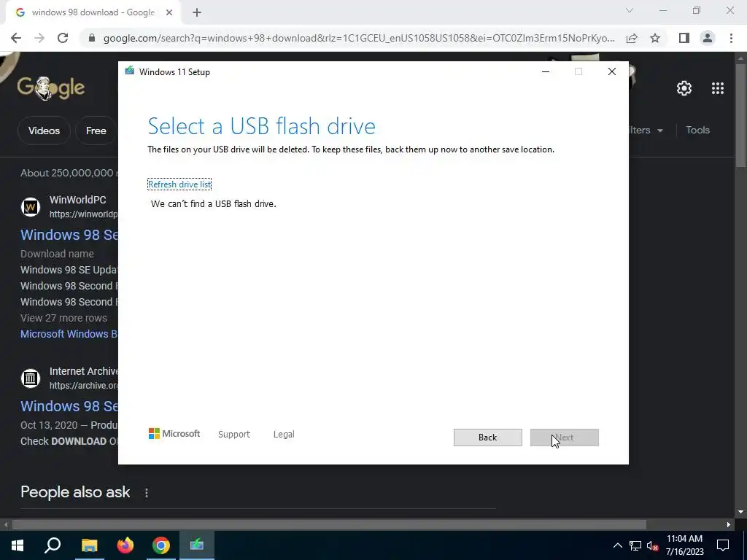The width and height of the screenshot is (747, 560).
Task: Open the taskbar clock and date
Action: tap(684, 545)
